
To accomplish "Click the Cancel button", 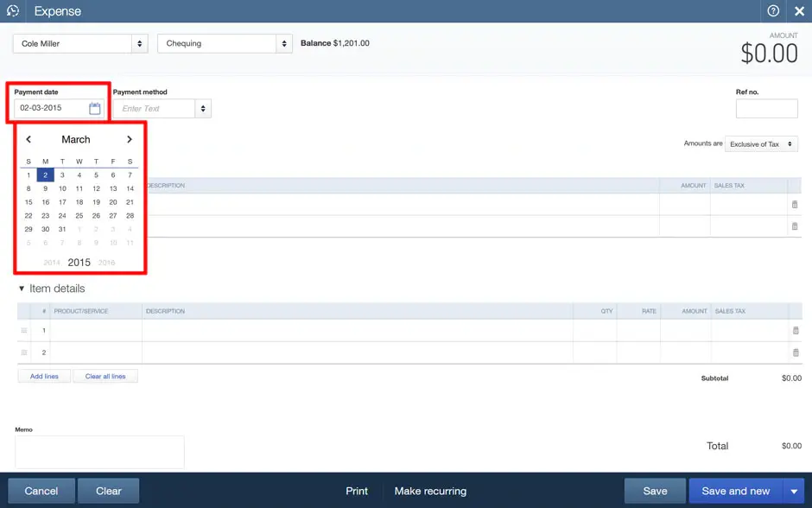I will [x=41, y=491].
